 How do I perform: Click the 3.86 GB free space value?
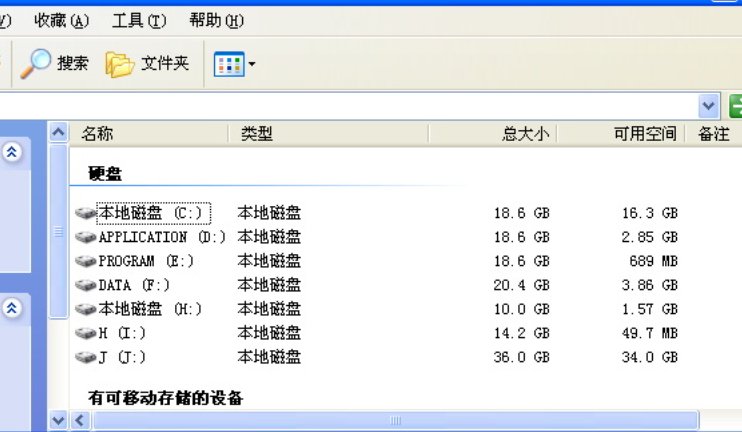[x=650, y=285]
